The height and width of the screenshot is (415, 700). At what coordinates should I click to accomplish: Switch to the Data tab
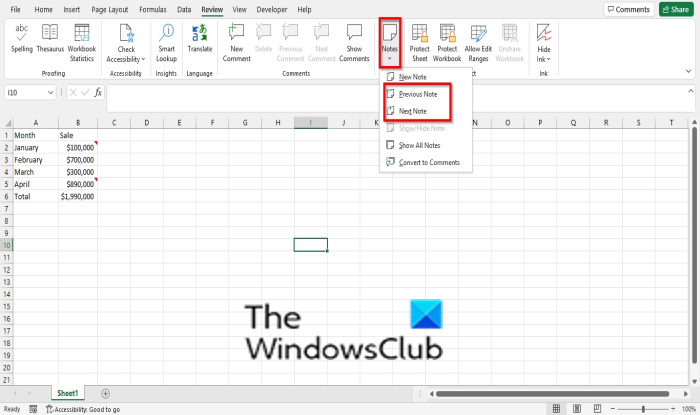pos(184,9)
